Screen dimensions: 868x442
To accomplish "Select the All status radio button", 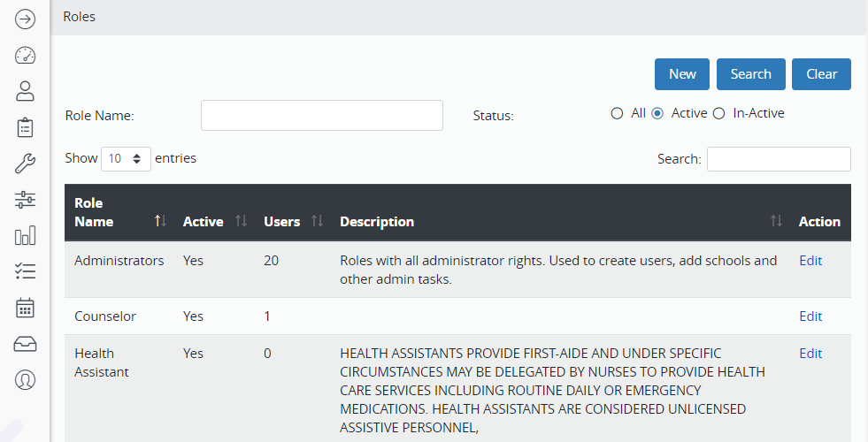I will pyautogui.click(x=617, y=113).
